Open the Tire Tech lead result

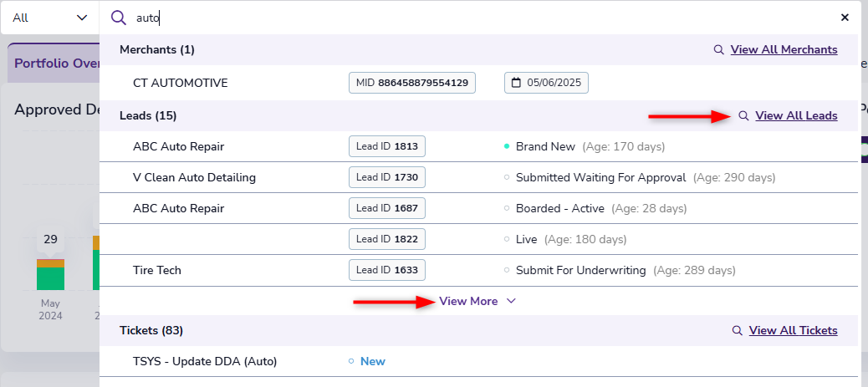[156, 271]
